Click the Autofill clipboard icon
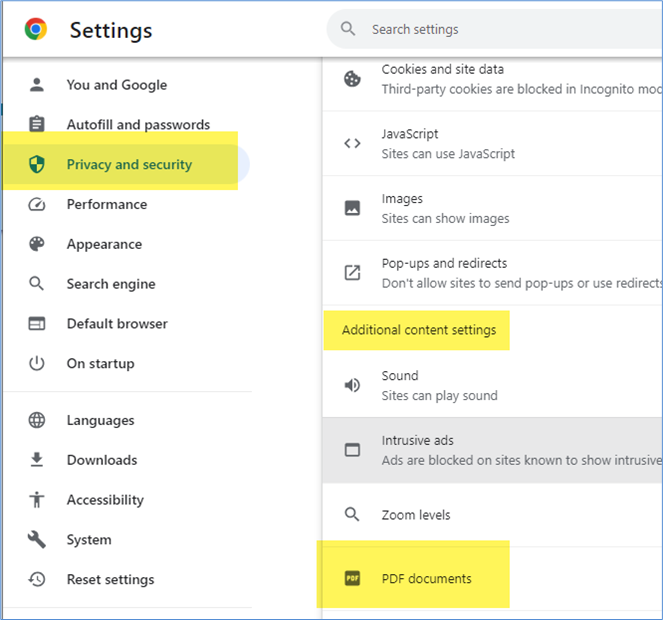The width and height of the screenshot is (663, 620). coord(37,125)
